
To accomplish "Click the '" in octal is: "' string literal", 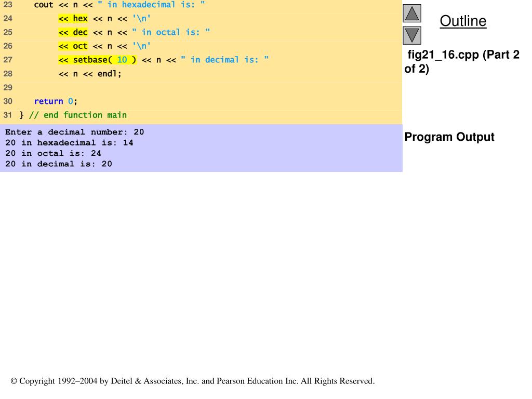I will pos(170,32).
